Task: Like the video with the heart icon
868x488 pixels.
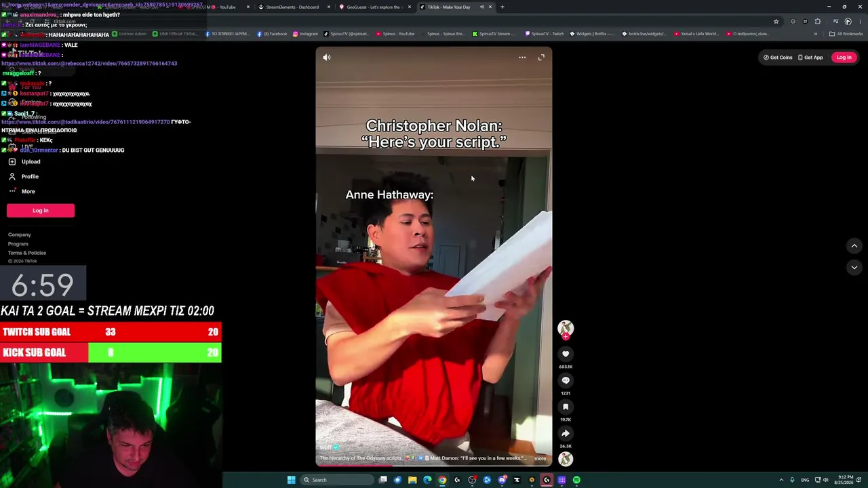Action: (x=566, y=354)
